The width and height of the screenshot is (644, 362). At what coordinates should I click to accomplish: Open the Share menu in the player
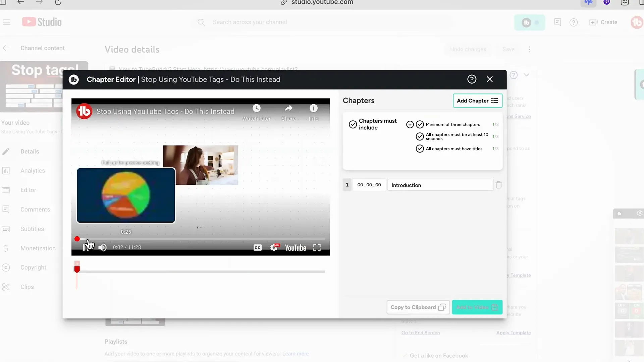pyautogui.click(x=288, y=111)
